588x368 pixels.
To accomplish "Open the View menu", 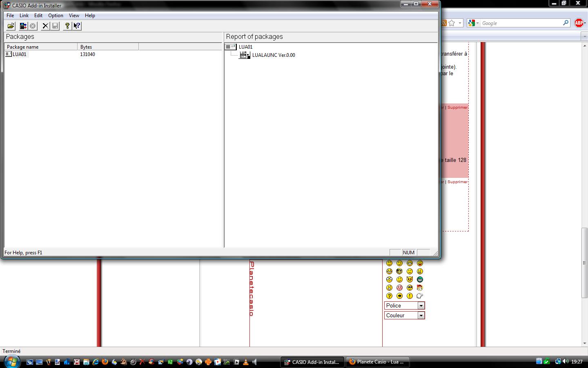I will [x=74, y=16].
